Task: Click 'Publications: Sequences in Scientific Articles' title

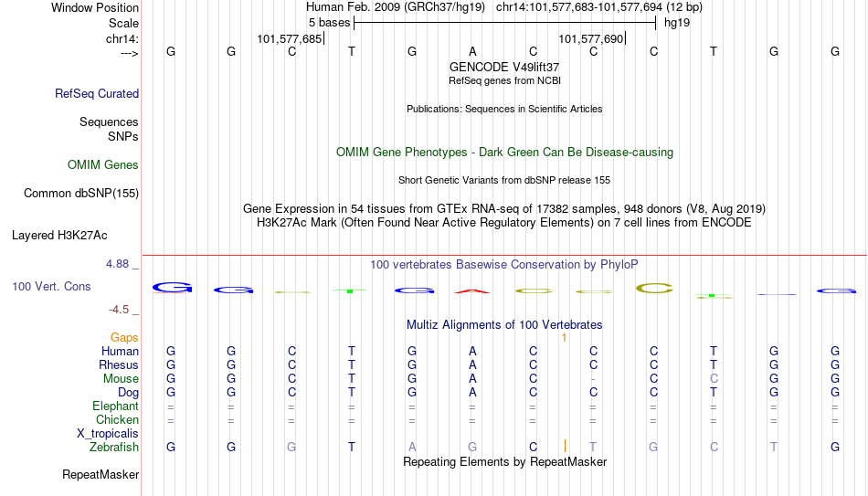Action: point(504,109)
